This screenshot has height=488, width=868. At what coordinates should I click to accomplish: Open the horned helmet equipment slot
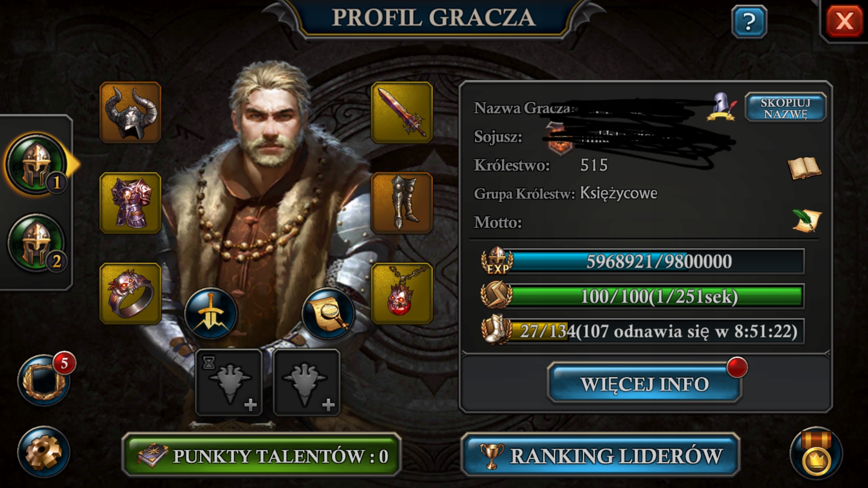[x=130, y=113]
